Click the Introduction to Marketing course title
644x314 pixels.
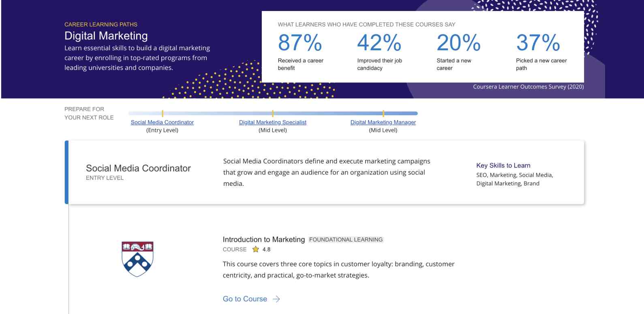pyautogui.click(x=263, y=239)
